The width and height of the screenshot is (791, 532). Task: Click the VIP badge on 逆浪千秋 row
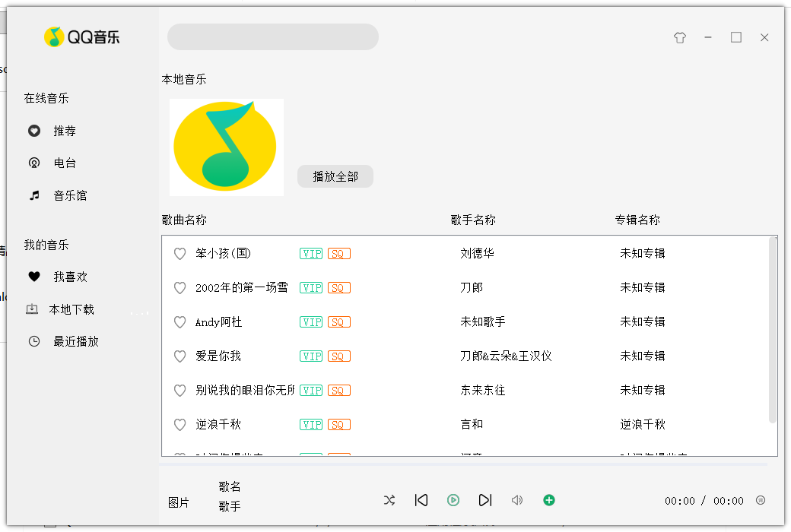(311, 425)
